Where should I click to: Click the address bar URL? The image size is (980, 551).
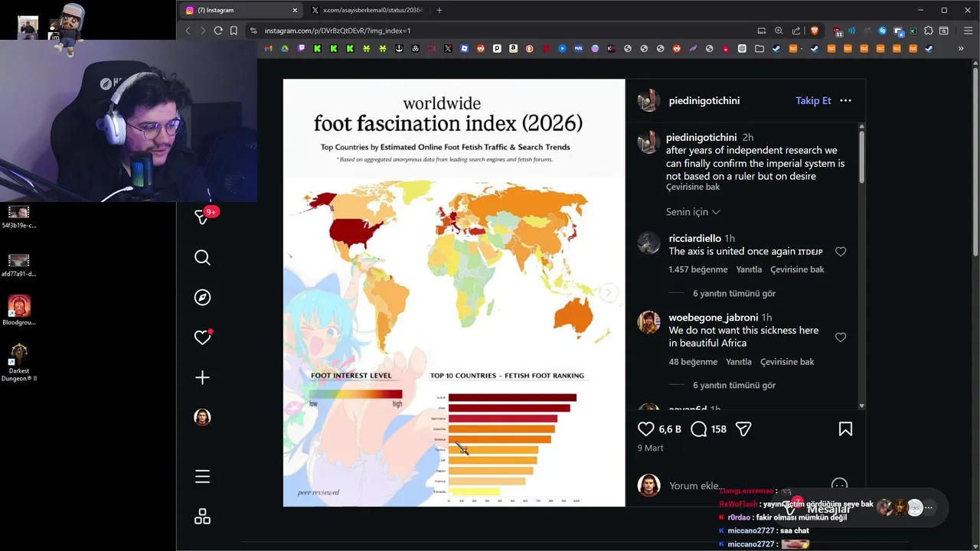click(338, 31)
